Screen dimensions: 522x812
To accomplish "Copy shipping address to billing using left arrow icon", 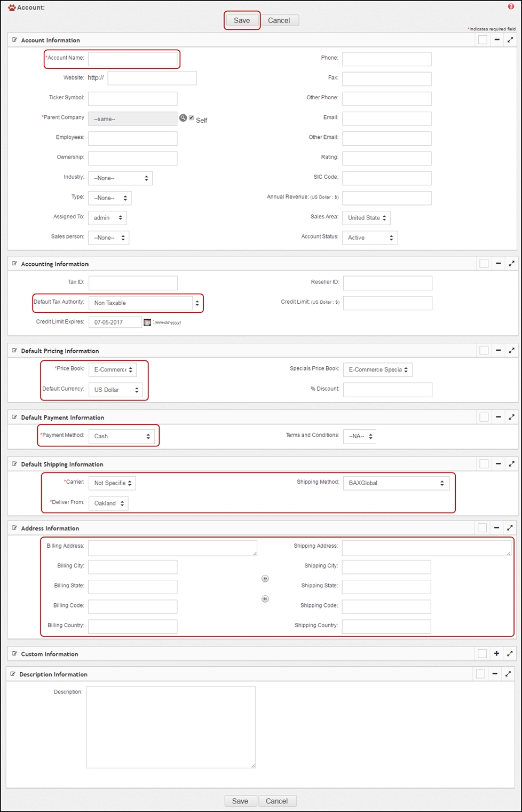I will click(265, 599).
